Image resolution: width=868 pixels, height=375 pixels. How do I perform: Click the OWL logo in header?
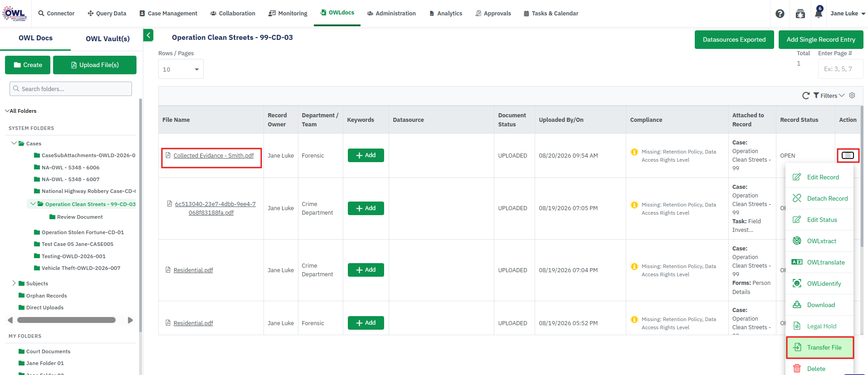click(x=15, y=13)
